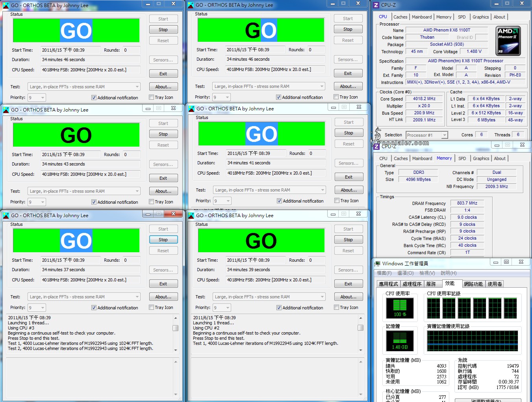Toggle Additional notification in the 37-second ORTHOS window
Image resolution: width=532 pixels, height=402 pixels.
(94, 307)
